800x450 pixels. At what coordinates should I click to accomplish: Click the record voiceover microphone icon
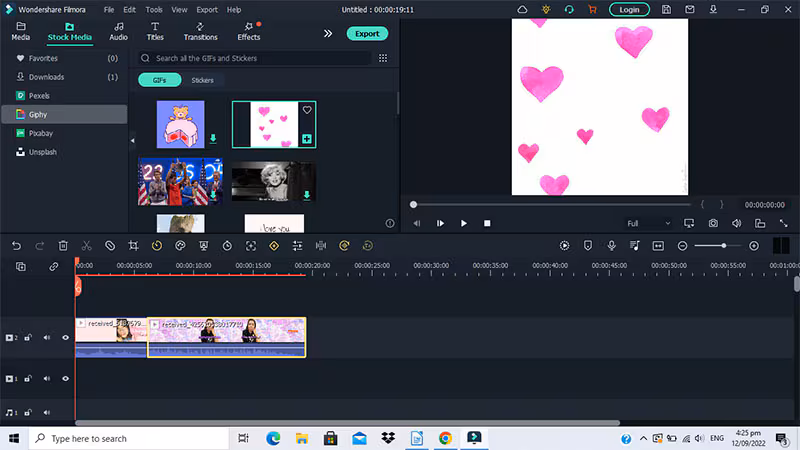click(611, 246)
